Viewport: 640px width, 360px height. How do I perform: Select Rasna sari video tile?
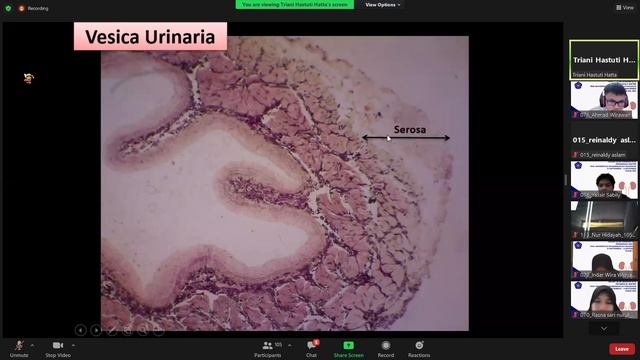(604, 300)
